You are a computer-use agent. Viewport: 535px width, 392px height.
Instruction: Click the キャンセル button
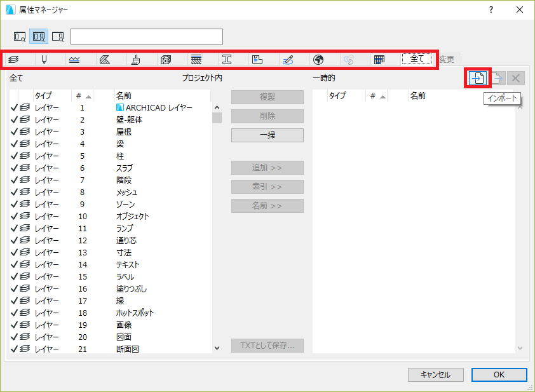436,375
